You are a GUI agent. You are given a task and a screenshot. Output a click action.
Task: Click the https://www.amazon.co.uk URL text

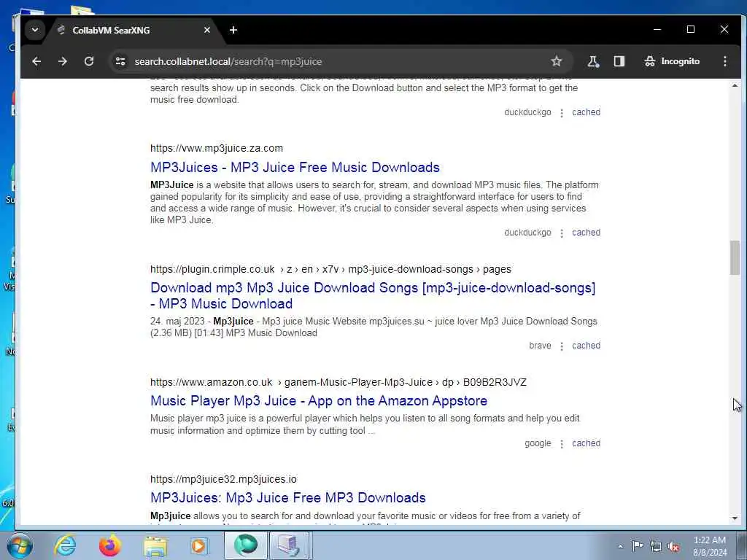pos(211,382)
